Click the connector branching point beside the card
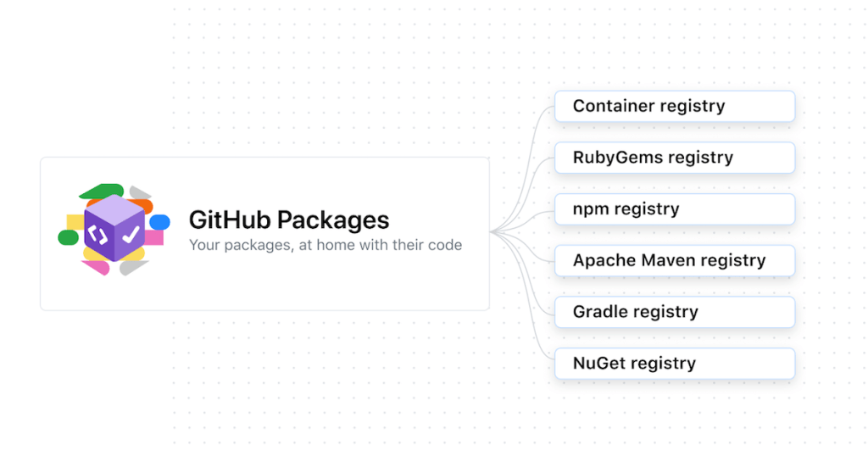 click(494, 232)
